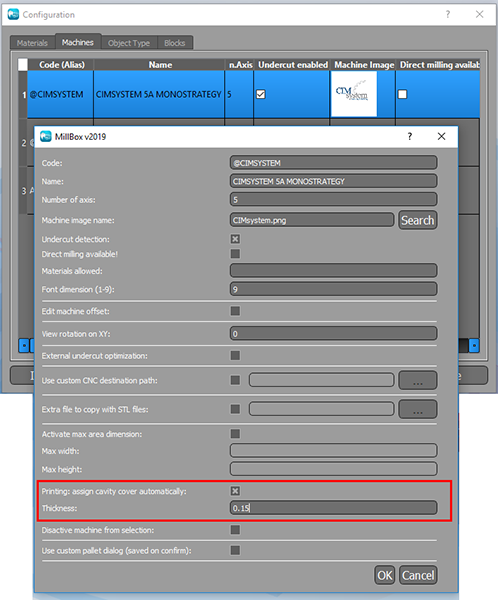The height and width of the screenshot is (600, 498).
Task: Click the Code (Alias) column header
Action: tap(62, 65)
